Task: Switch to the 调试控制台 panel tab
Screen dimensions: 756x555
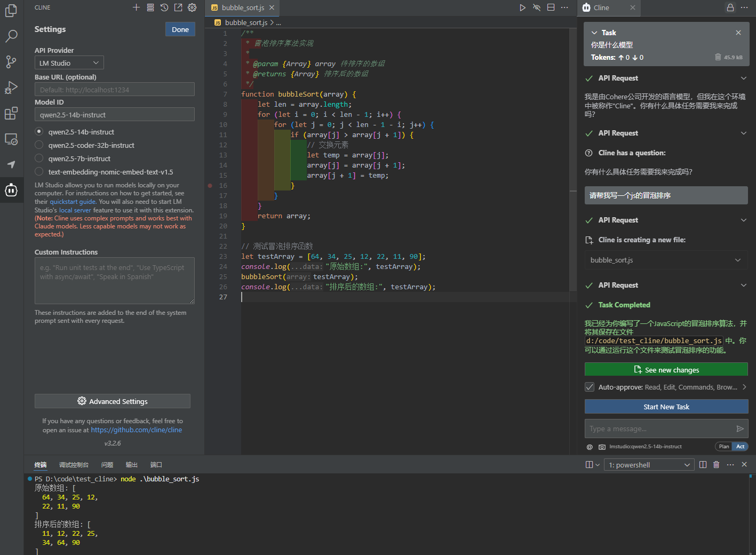Action: [74, 465]
